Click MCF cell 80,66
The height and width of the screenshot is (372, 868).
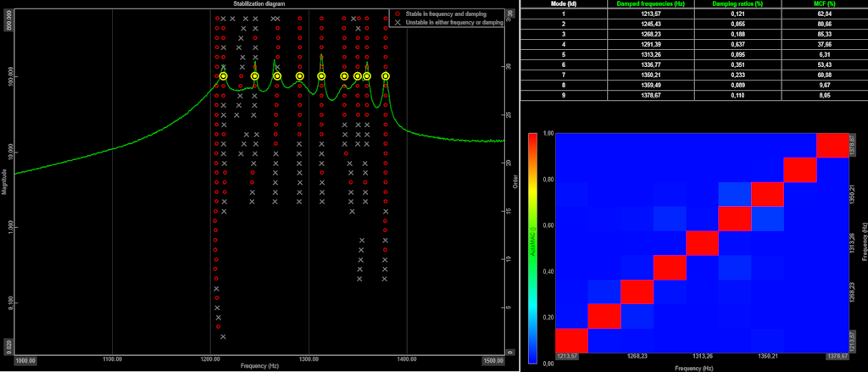pyautogui.click(x=824, y=24)
